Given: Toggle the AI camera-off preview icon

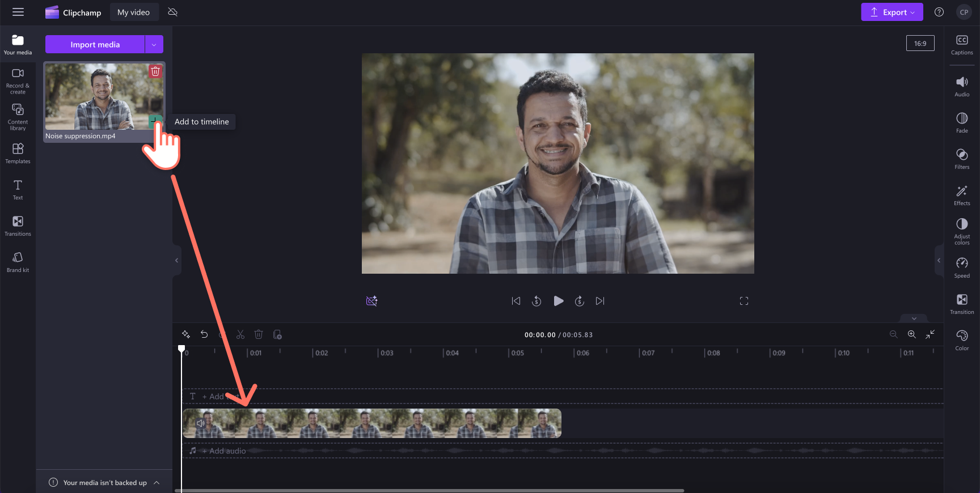Looking at the screenshot, I should pos(371,301).
